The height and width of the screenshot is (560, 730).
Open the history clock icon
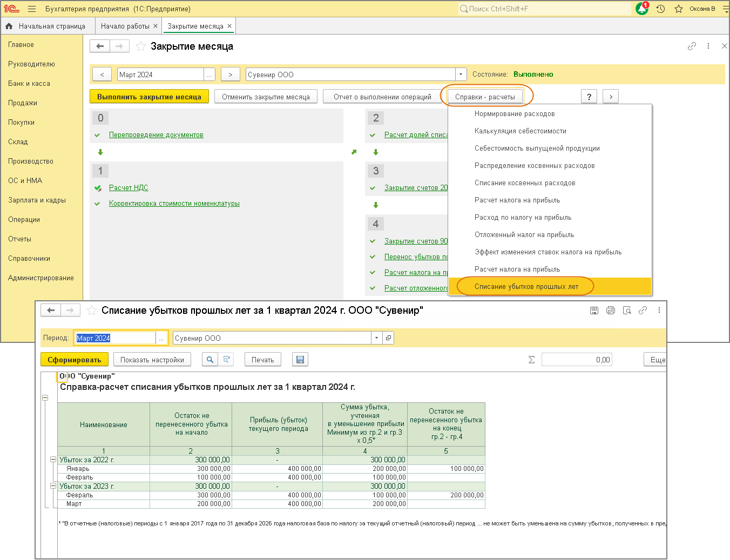[660, 9]
